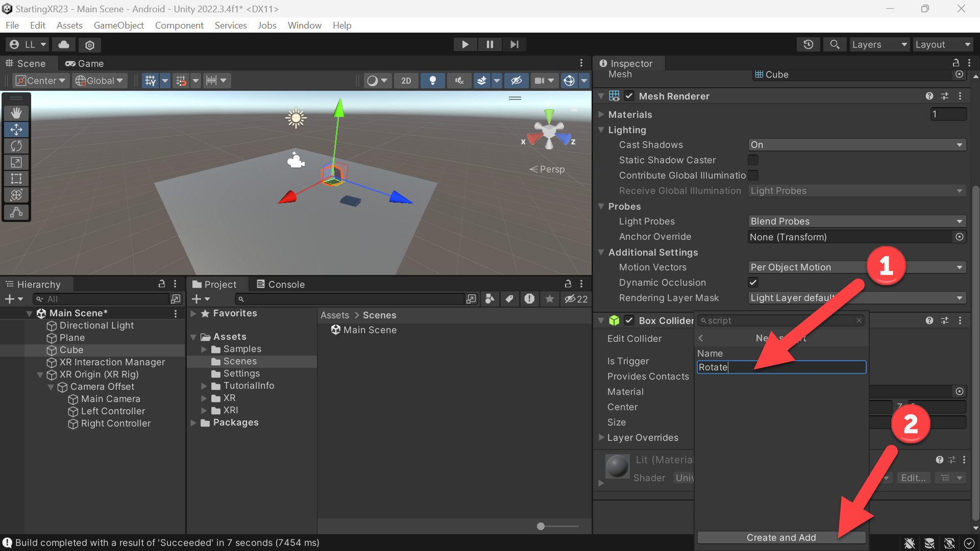Select the Rect transform tool
Viewport: 980px width, 551px height.
pos(16,179)
